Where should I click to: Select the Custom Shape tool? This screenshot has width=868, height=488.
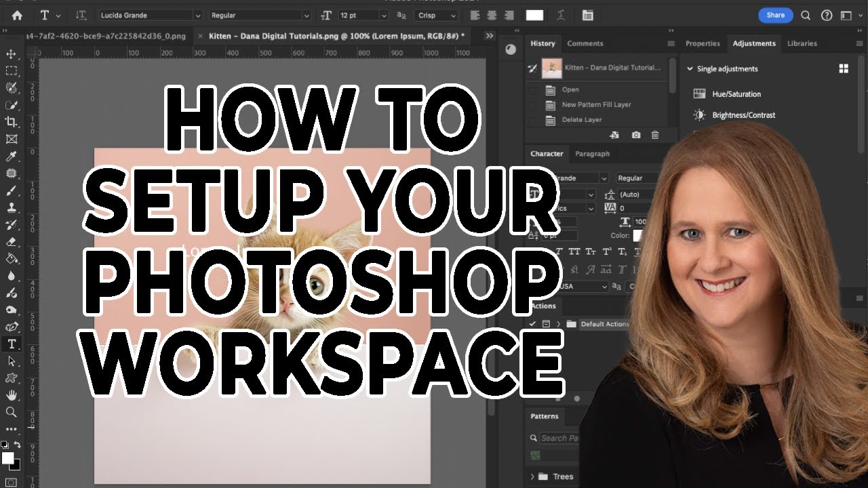[x=11, y=378]
